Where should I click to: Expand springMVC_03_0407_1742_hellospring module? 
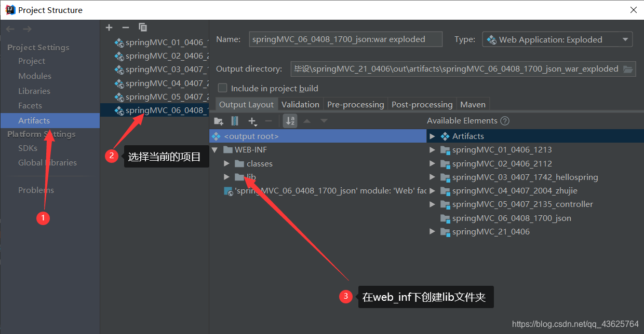click(432, 177)
